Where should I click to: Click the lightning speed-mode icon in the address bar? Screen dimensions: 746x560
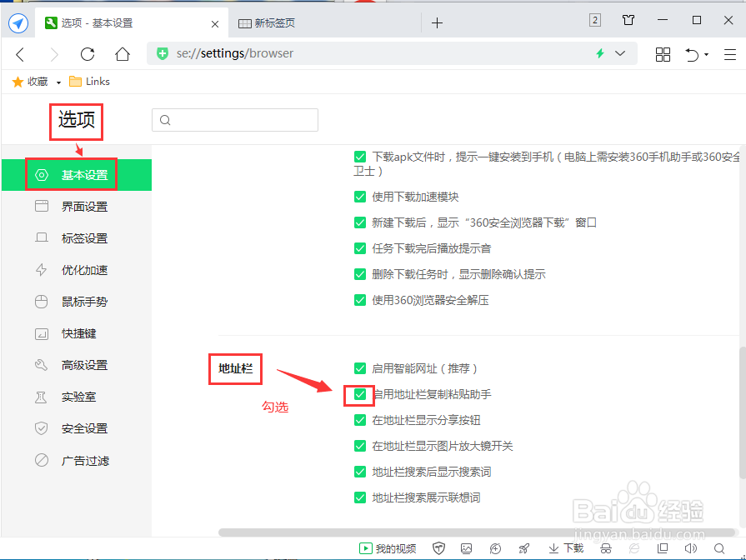[600, 53]
